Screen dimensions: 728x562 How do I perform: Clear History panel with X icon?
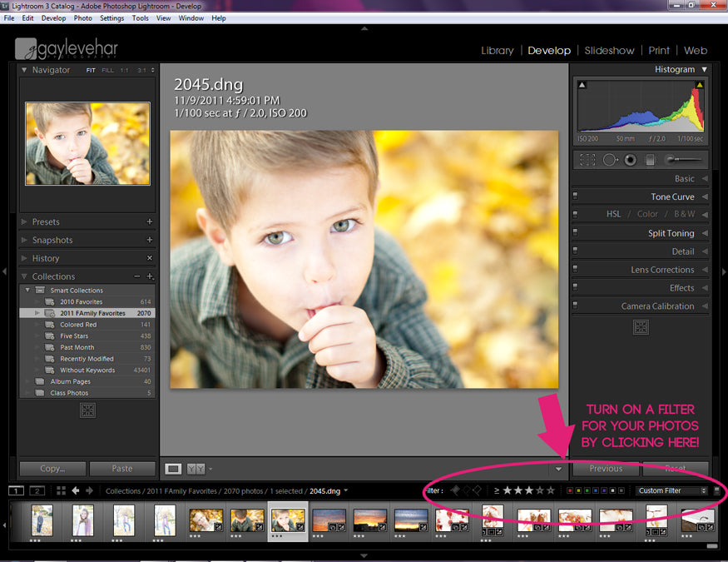point(150,258)
